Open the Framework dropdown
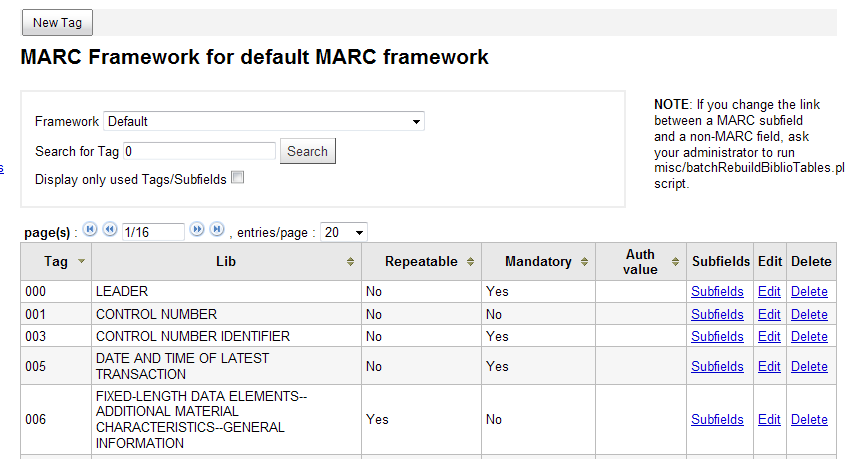 [264, 121]
